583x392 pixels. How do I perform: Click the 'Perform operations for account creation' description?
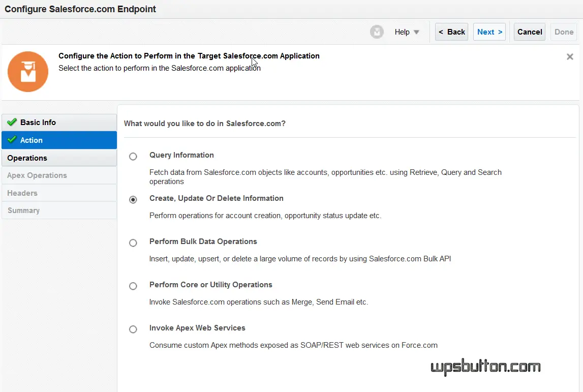point(265,216)
